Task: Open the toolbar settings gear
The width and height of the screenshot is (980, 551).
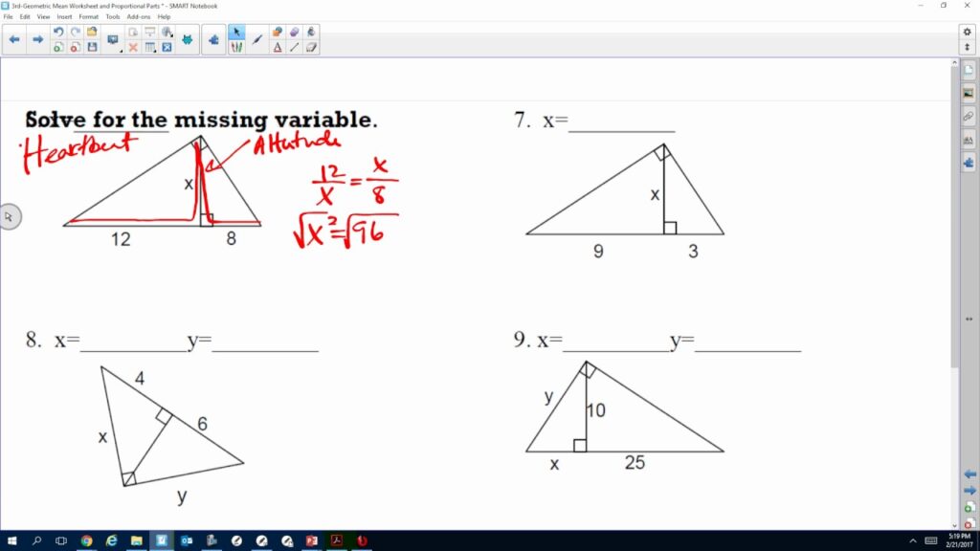Action: click(x=967, y=32)
